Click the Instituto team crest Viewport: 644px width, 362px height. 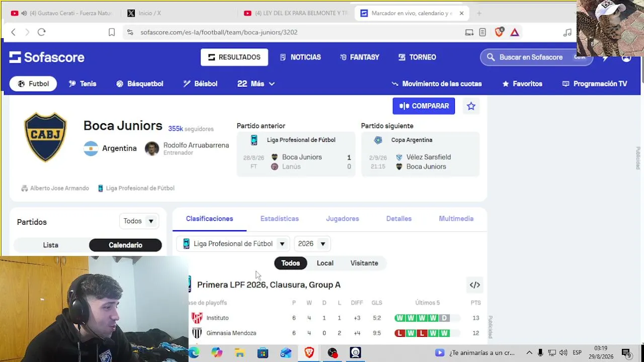197,318
